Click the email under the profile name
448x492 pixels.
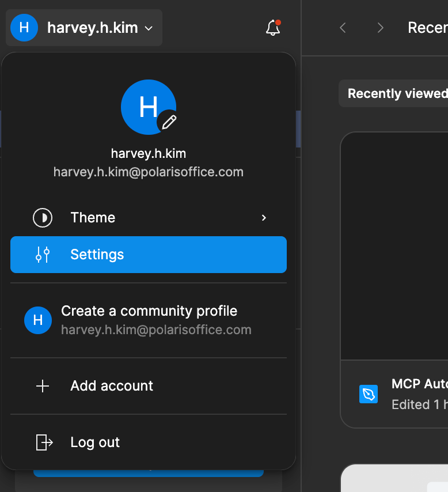149,172
